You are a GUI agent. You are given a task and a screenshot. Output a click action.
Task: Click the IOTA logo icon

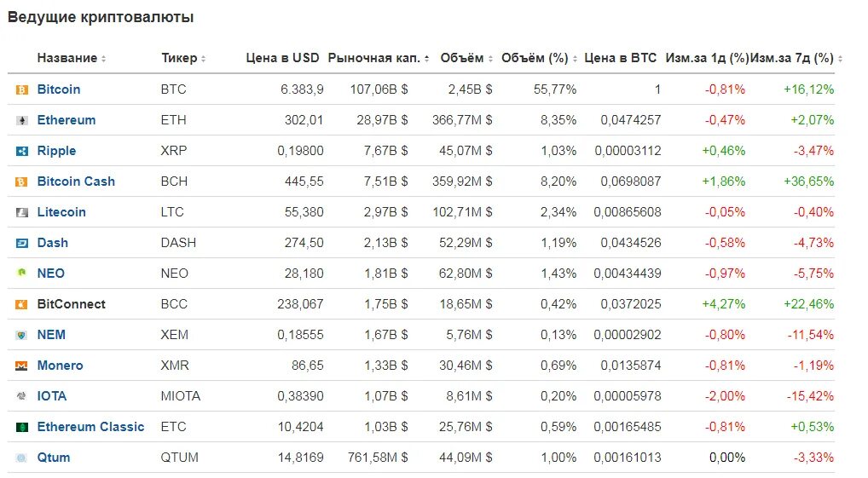pyautogui.click(x=21, y=396)
